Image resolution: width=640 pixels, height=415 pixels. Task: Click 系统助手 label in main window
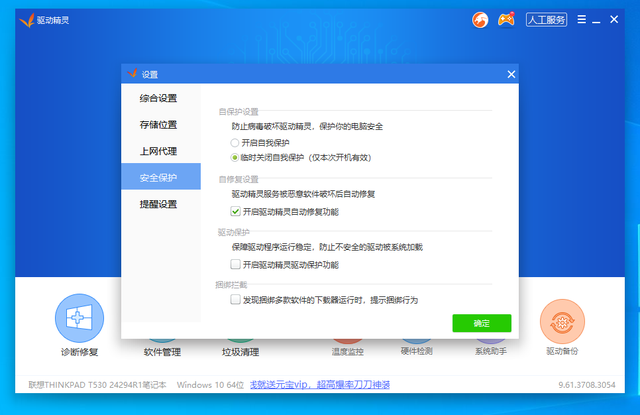491,351
